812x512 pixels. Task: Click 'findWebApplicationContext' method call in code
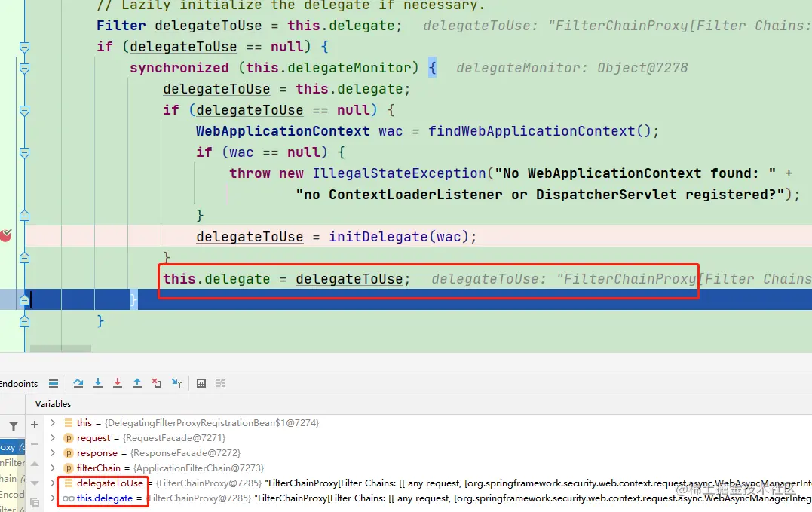point(532,131)
